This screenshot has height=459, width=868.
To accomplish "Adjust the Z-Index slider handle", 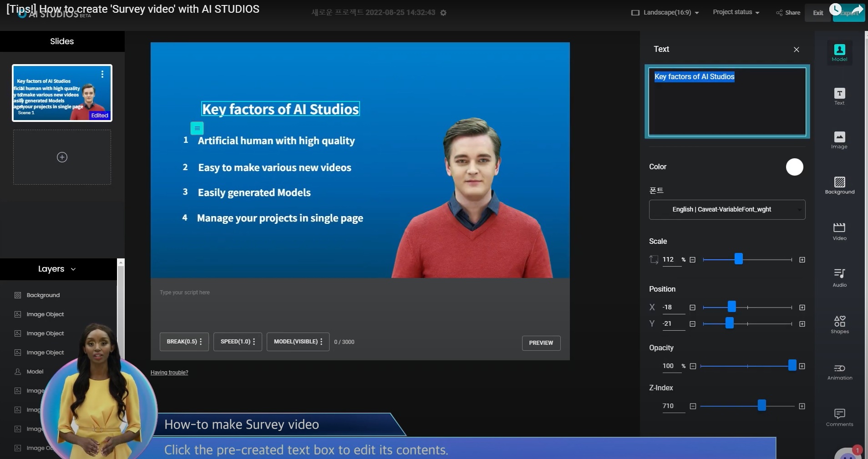I will pyautogui.click(x=761, y=405).
